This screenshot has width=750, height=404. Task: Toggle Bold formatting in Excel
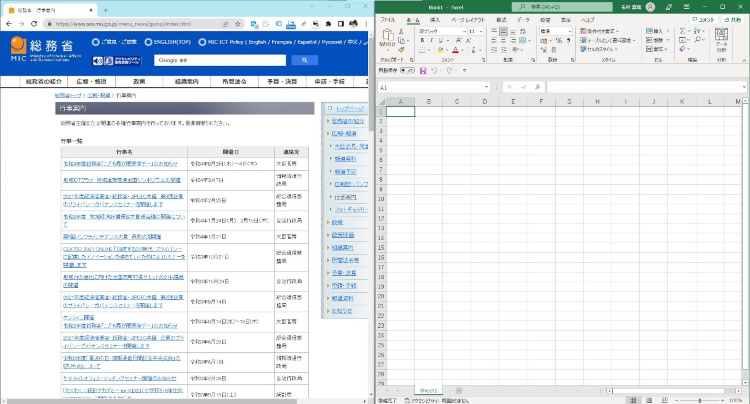[422, 41]
